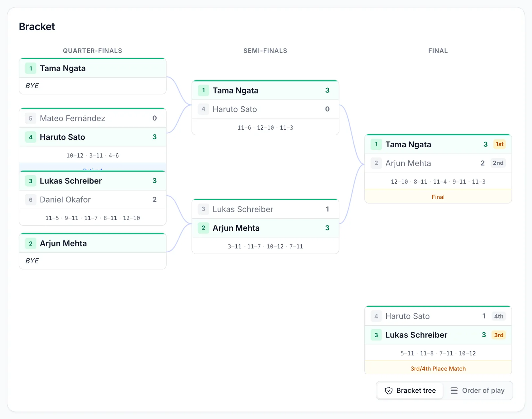This screenshot has height=419, width=532.
Task: Select Tama Ngata in the quarter-finals
Action: pyautogui.click(x=93, y=69)
